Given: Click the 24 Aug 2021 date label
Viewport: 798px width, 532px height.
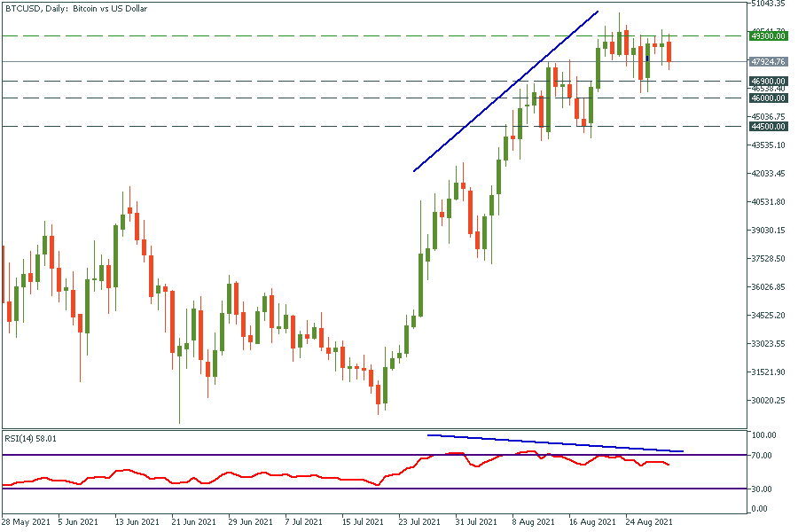Looking at the screenshot, I should coord(650,523).
